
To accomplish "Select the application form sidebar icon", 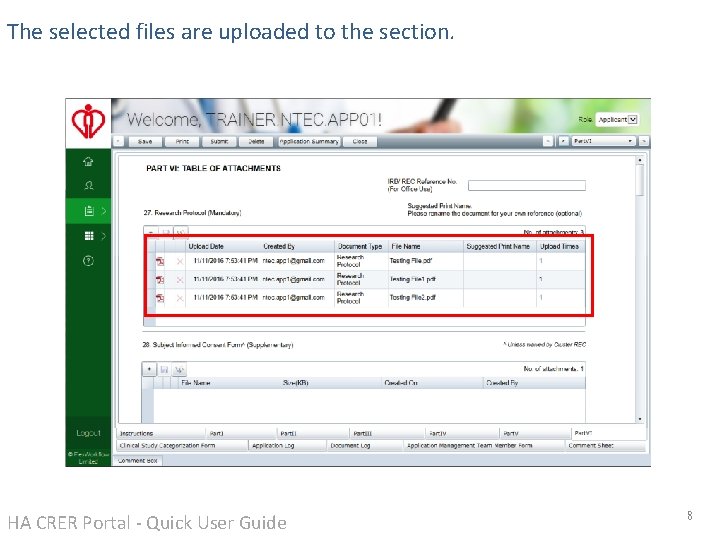I will (x=89, y=211).
